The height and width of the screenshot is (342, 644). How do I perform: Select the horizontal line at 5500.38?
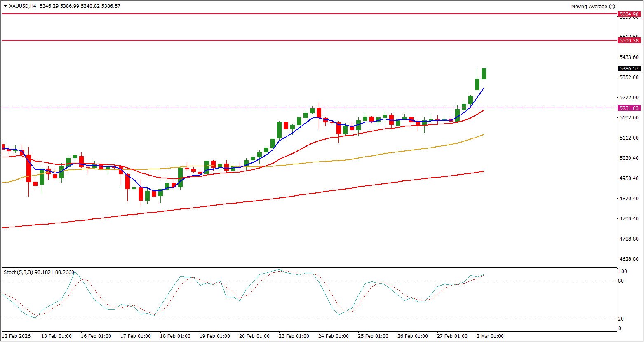pyautogui.click(x=309, y=40)
